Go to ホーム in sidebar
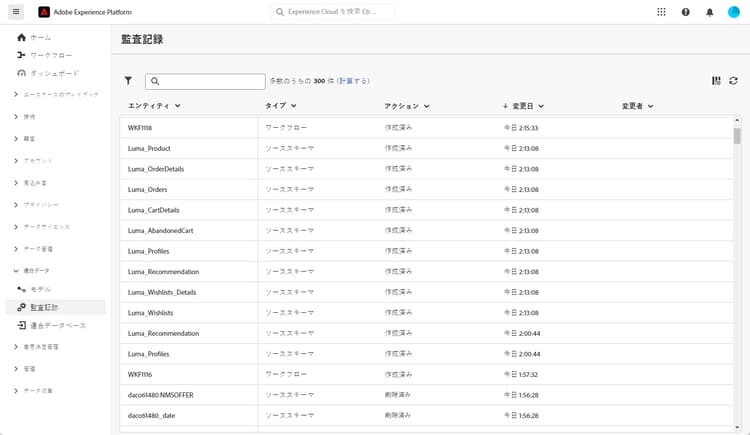750x435 pixels. (41, 37)
